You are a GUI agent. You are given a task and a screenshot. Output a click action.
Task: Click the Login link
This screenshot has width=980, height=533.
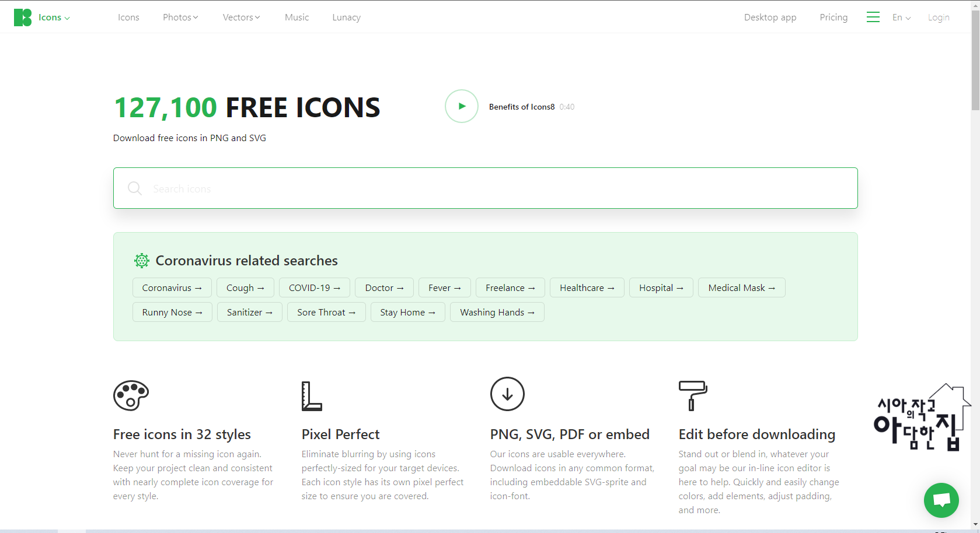(939, 17)
